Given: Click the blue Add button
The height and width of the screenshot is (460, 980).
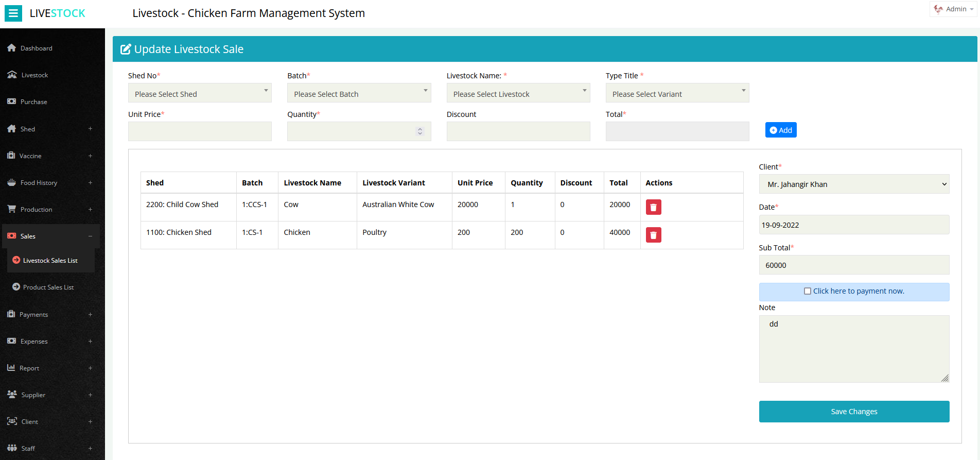Looking at the screenshot, I should (780, 130).
